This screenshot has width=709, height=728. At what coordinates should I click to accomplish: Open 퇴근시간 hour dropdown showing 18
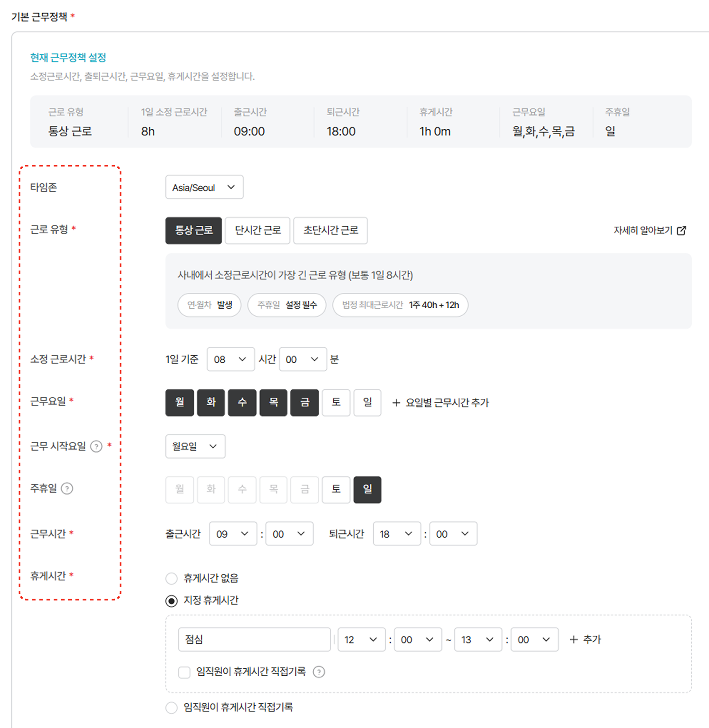pyautogui.click(x=397, y=534)
